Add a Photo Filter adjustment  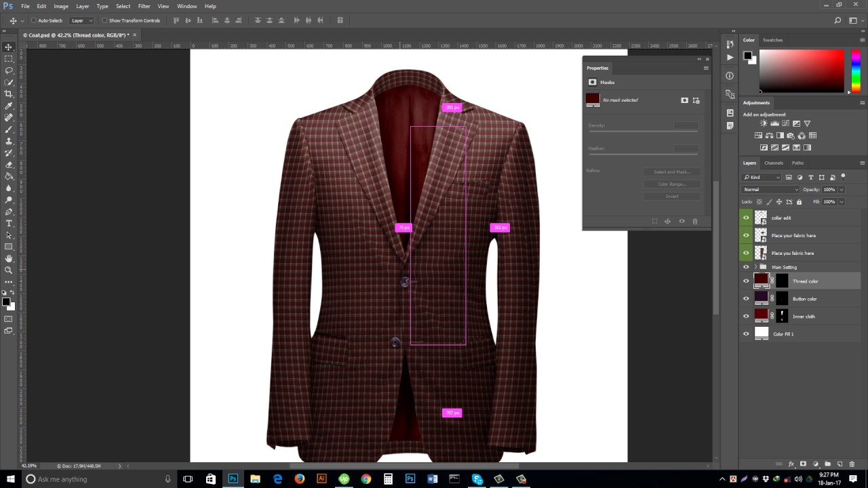791,136
